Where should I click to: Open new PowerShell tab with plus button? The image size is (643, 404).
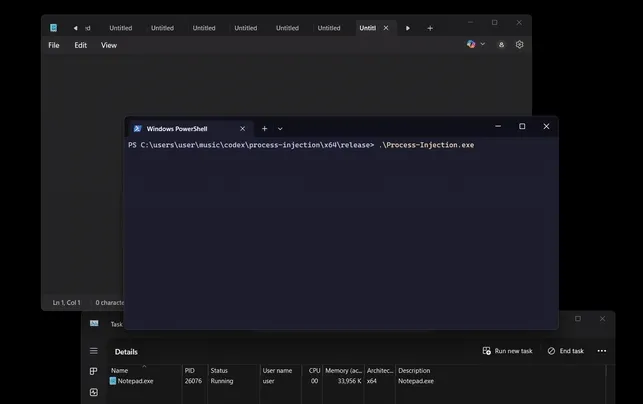click(265, 128)
